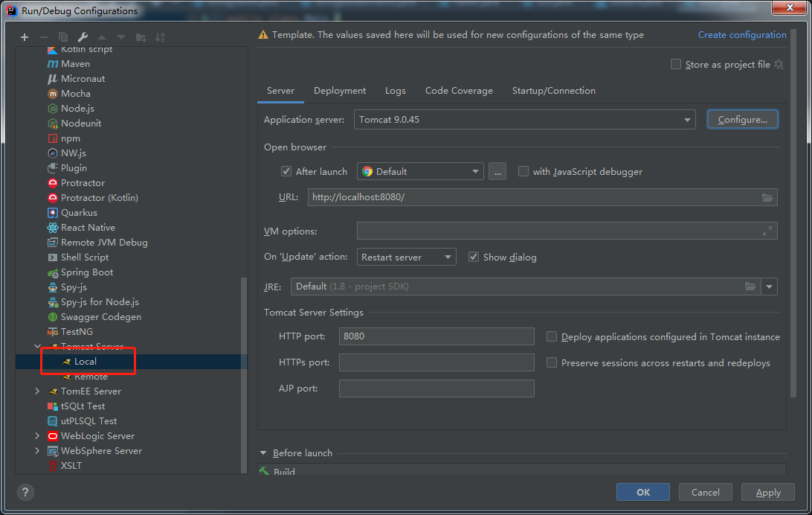Click the Remove Configuration minus icon
The width and height of the screenshot is (812, 515).
click(x=43, y=37)
